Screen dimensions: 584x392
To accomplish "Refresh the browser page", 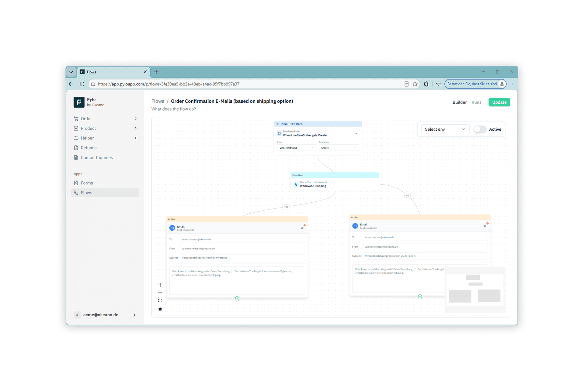I will pos(82,84).
